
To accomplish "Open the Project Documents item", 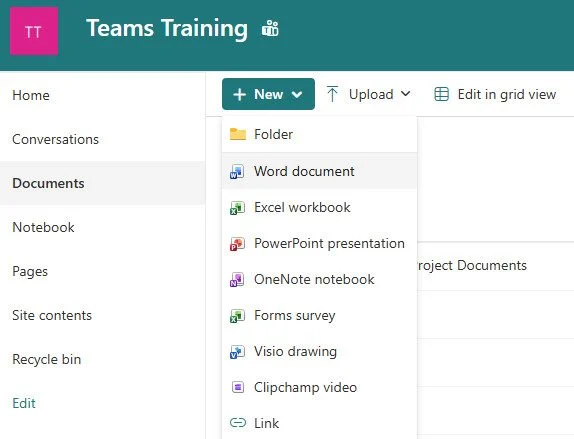I will click(472, 265).
